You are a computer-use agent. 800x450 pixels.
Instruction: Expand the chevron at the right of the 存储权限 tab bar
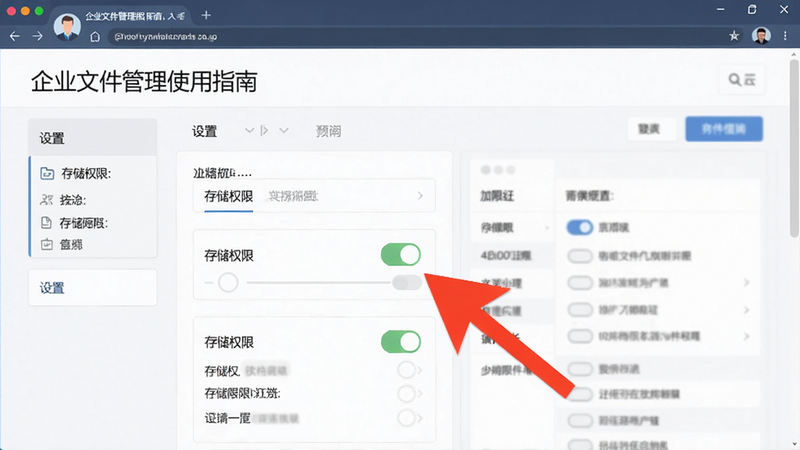coord(420,195)
